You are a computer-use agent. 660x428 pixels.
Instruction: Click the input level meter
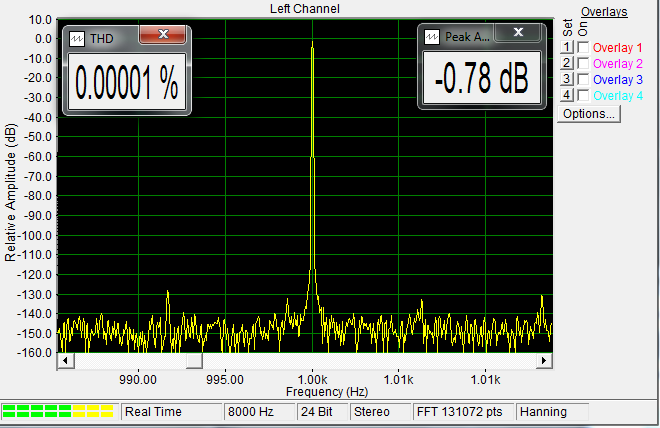(58, 411)
